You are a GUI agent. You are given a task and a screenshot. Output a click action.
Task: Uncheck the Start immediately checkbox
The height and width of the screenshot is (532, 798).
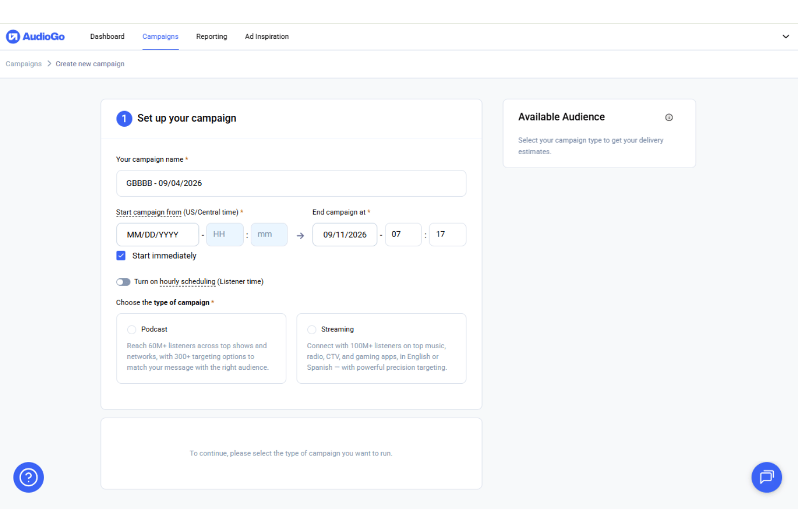(121, 255)
